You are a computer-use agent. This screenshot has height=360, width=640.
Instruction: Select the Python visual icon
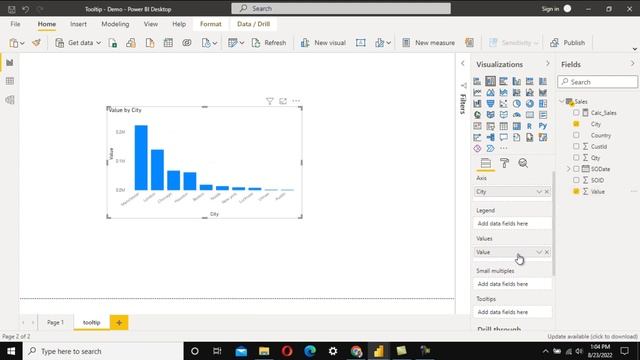click(x=543, y=126)
